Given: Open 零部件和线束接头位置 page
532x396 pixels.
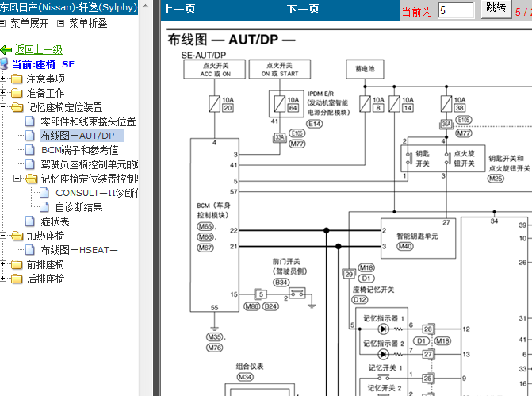Looking at the screenshot, I should coord(88,121).
